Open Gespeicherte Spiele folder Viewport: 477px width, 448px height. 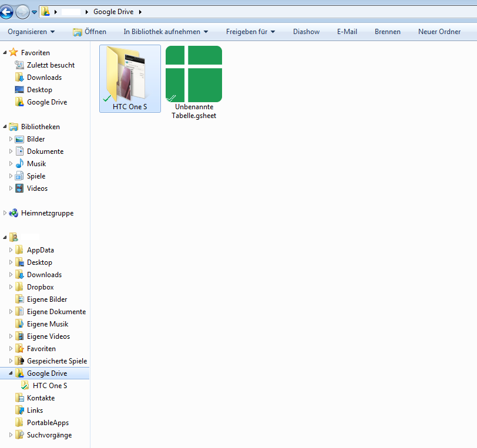(57, 361)
